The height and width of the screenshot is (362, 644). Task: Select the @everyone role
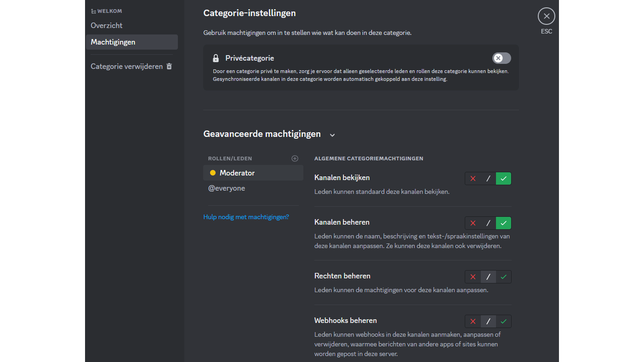tap(227, 188)
